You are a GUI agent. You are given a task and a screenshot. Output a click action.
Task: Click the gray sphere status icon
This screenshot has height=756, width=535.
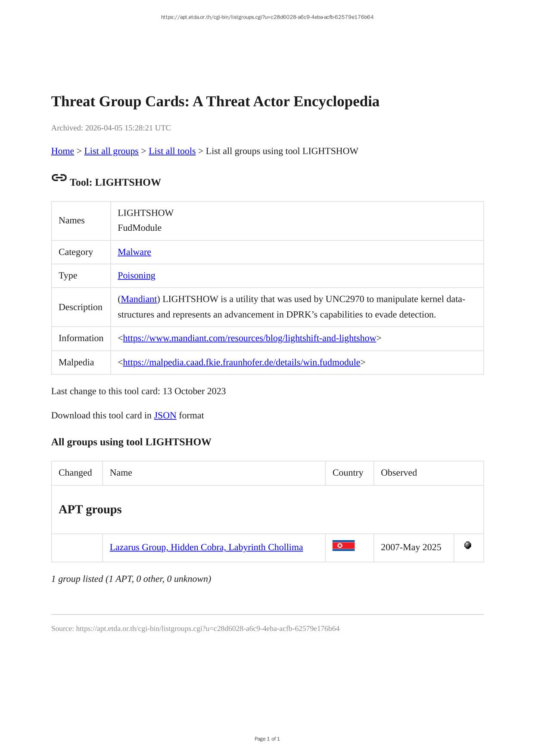click(x=468, y=545)
